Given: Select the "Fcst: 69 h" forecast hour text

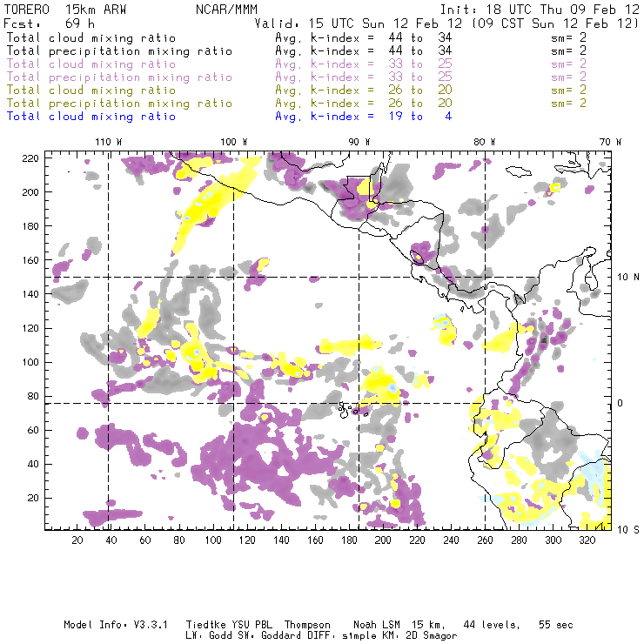Looking at the screenshot, I should pyautogui.click(x=50, y=23).
